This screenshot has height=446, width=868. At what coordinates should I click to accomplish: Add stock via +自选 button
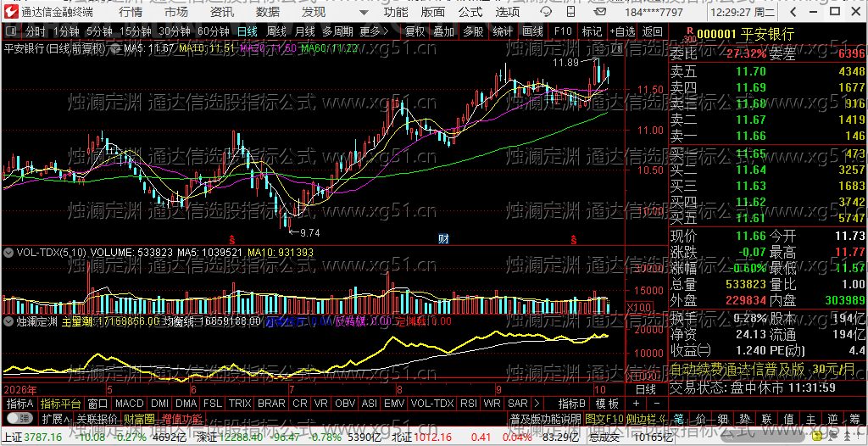pos(623,31)
